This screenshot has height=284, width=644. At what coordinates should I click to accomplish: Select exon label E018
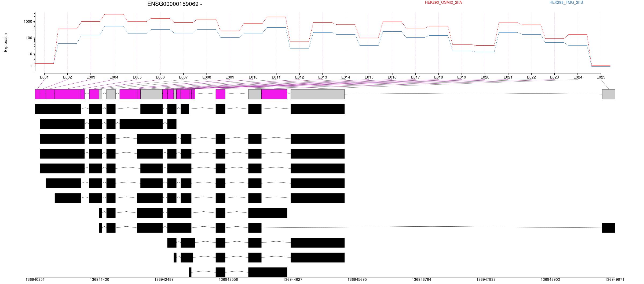coord(438,77)
